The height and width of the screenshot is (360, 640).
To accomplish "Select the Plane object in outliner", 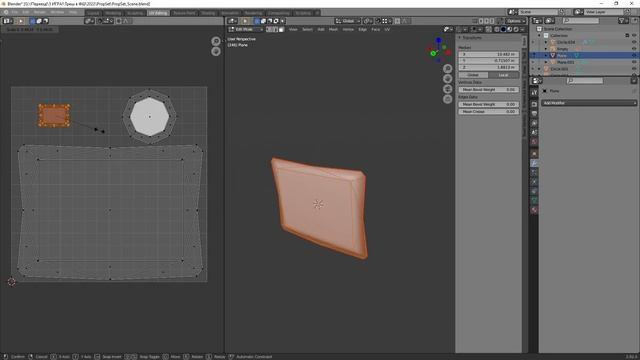I will click(562, 55).
